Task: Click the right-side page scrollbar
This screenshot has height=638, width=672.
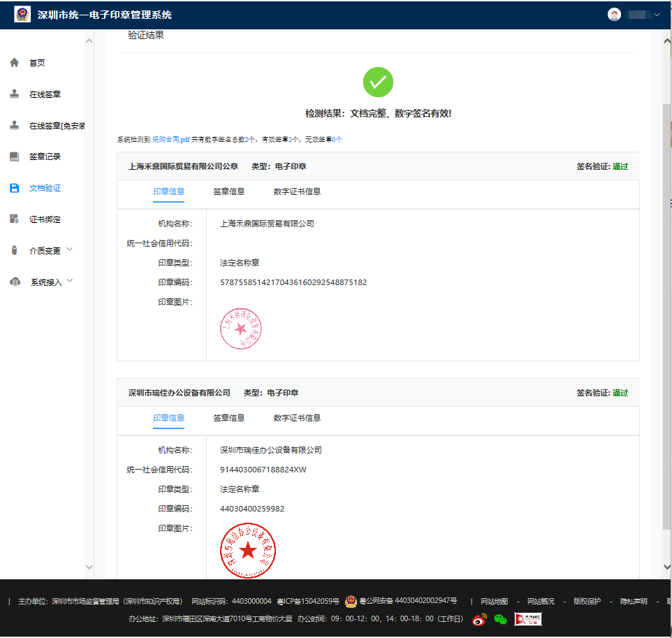Action: click(666, 280)
